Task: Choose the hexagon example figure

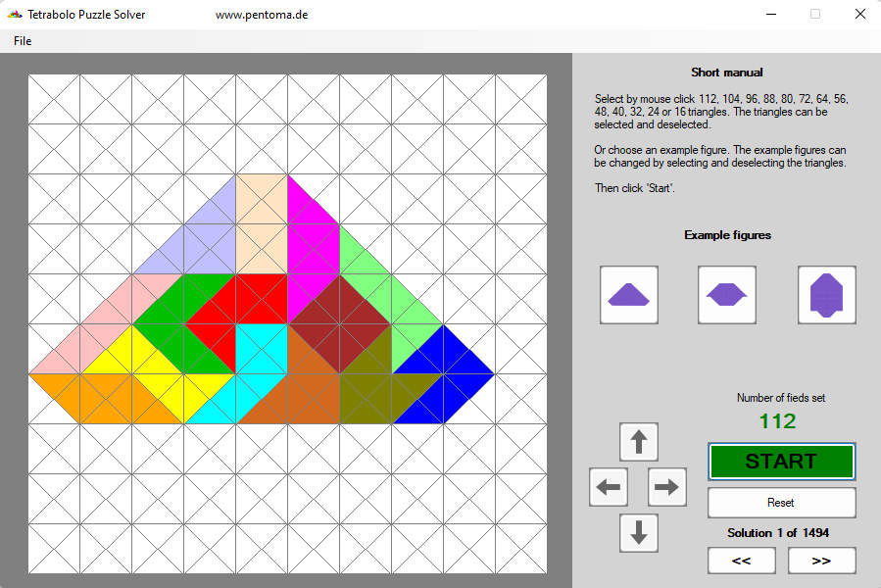Action: point(726,295)
